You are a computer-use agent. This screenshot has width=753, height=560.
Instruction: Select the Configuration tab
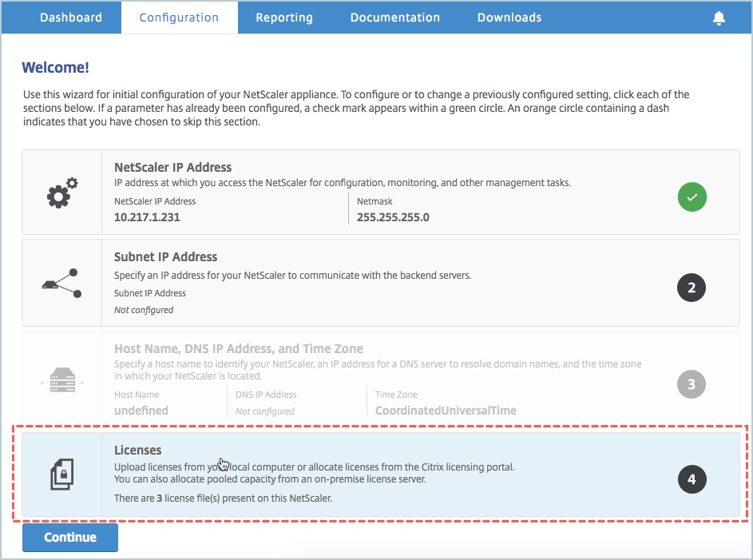179,18
